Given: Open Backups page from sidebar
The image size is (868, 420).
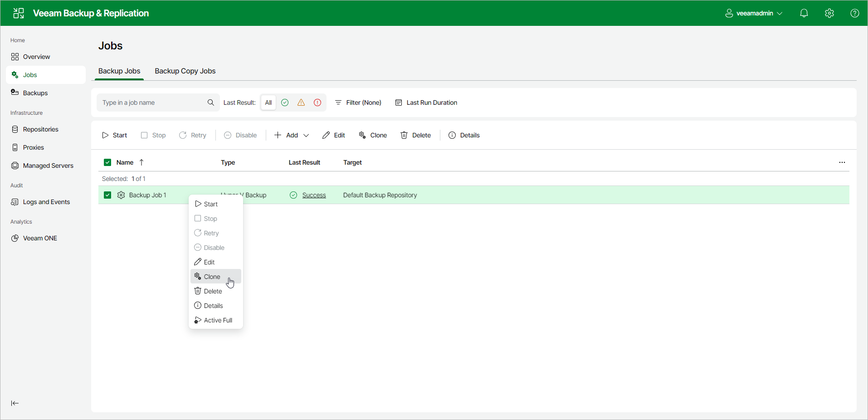Looking at the screenshot, I should [x=45, y=93].
